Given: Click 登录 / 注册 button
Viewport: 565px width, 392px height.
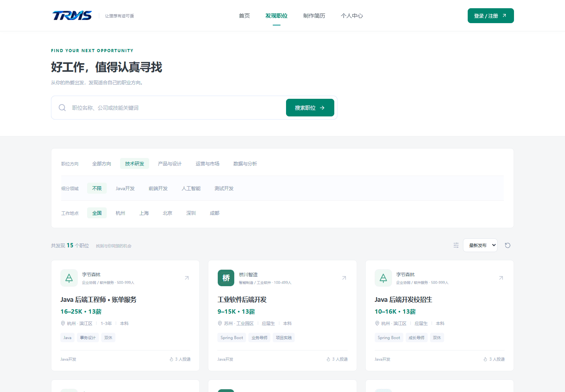Looking at the screenshot, I should [x=491, y=16].
